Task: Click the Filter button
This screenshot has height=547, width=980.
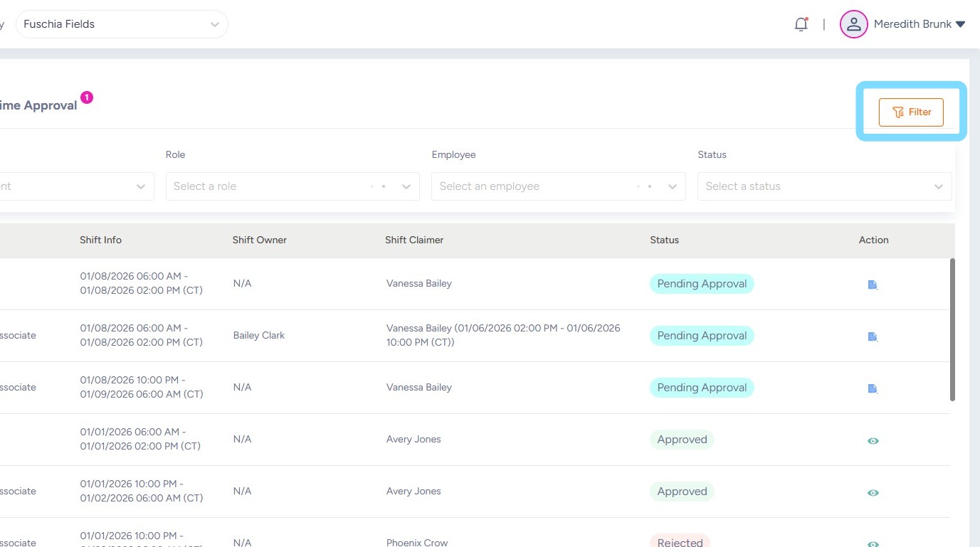Action: (x=911, y=112)
